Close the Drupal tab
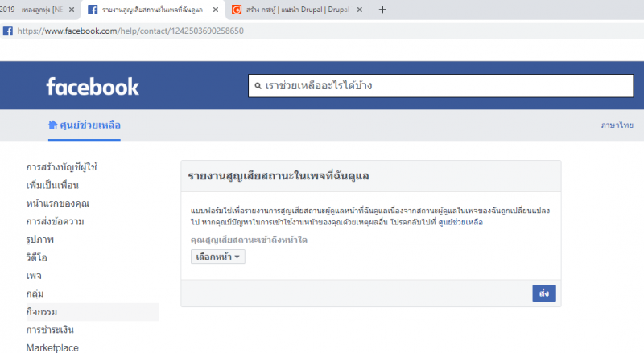The image size is (644, 353). pyautogui.click(x=359, y=10)
